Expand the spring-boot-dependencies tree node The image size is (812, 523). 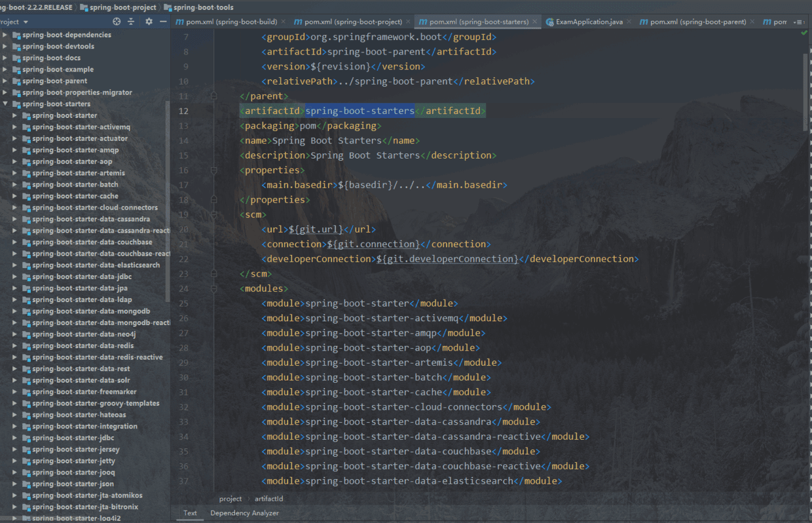[5, 35]
